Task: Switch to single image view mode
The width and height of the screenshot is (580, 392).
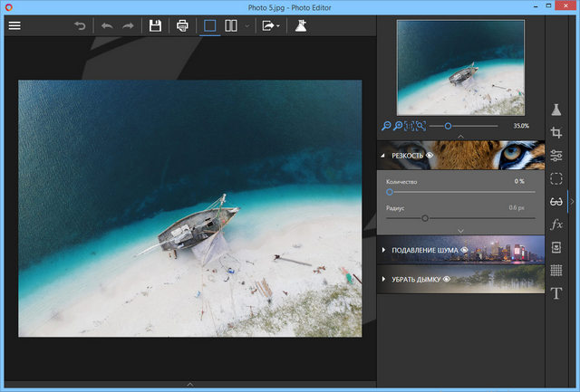Action: click(209, 25)
